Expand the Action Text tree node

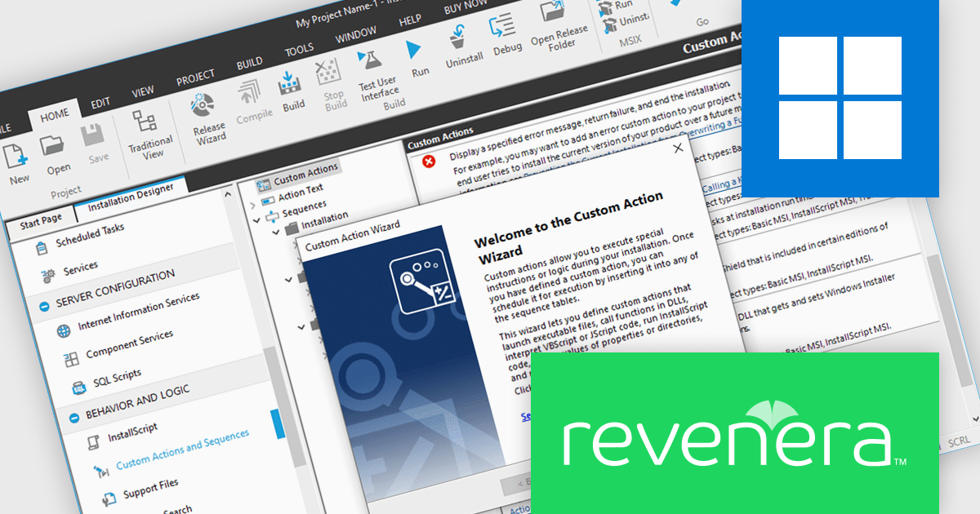pos(254,205)
